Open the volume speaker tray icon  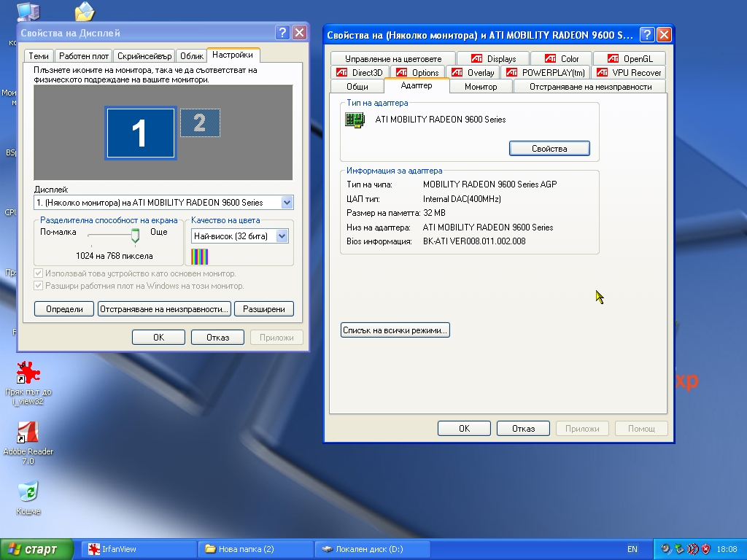[666, 549]
